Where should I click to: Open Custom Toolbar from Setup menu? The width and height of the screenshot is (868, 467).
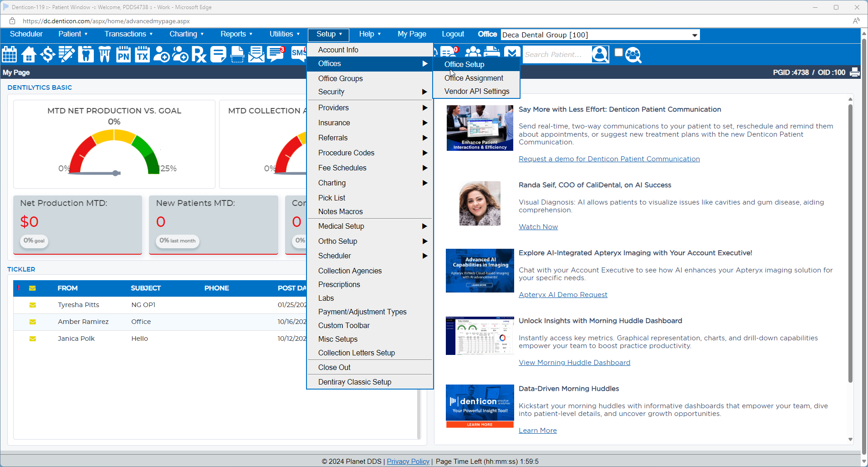(370, 325)
